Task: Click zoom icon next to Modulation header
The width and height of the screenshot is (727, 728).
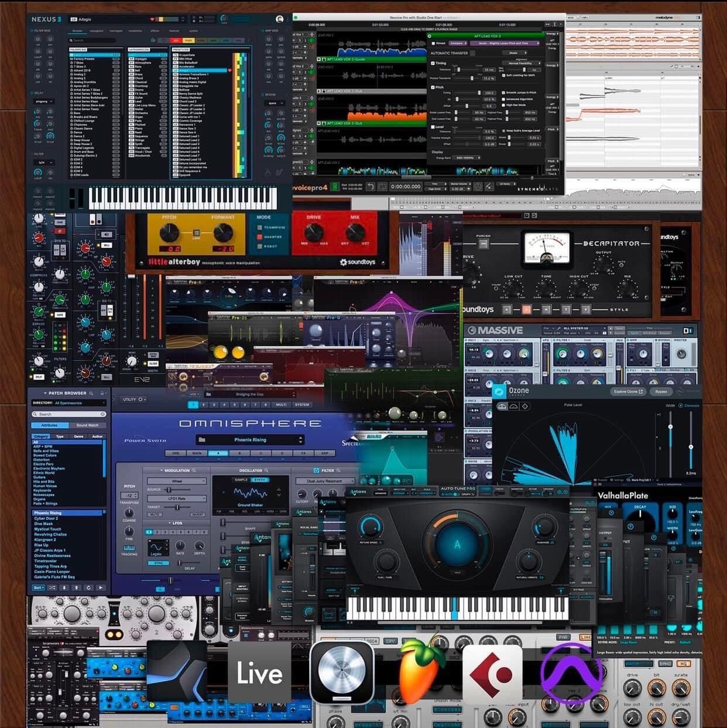Action: [x=194, y=471]
